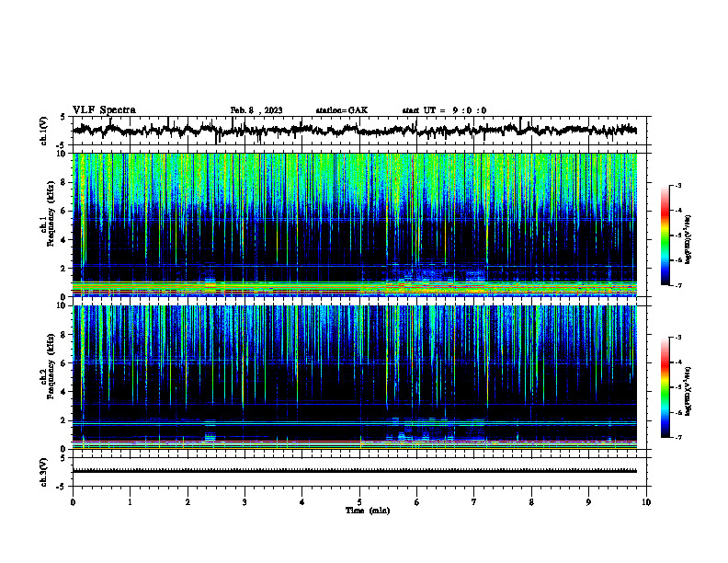The height and width of the screenshot is (563, 728).
Task: Click the "VLF Spectra" plot title
Action: pyautogui.click(x=104, y=110)
